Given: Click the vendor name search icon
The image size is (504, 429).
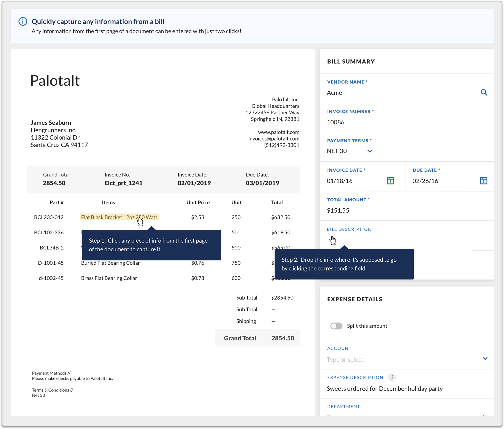Looking at the screenshot, I should 484,92.
